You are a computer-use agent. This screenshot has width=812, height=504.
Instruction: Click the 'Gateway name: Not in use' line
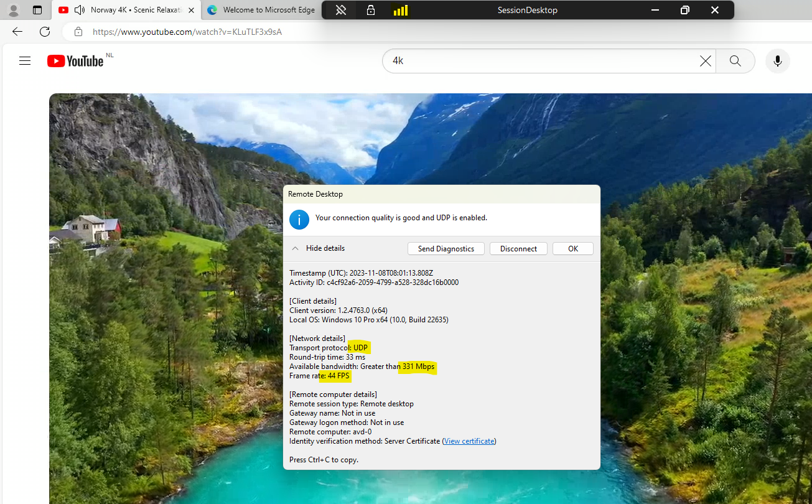click(332, 413)
